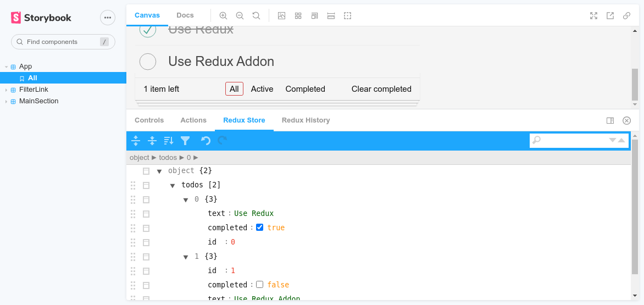
Task: Open Actions tab
Action: pos(193,120)
